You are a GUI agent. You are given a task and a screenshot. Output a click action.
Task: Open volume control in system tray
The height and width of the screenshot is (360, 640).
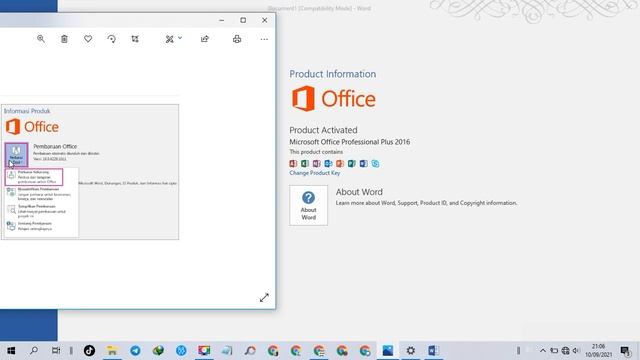pos(576,351)
